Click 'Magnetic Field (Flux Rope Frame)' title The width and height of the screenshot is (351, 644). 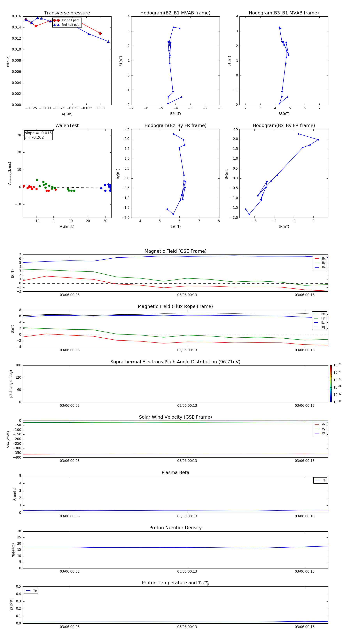[175, 307]
